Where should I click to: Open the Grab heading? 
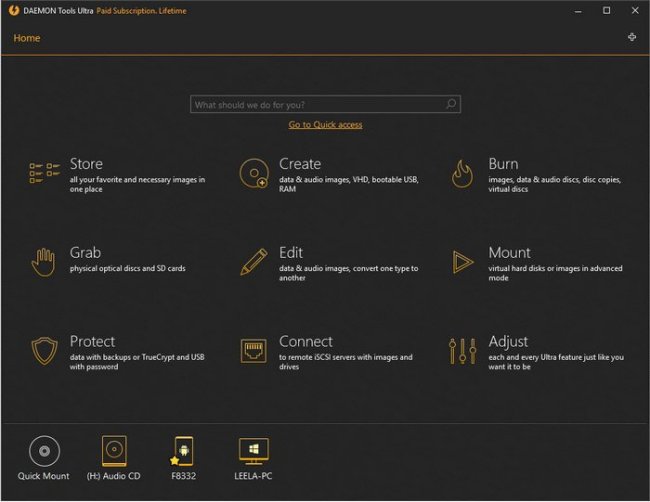coord(85,252)
